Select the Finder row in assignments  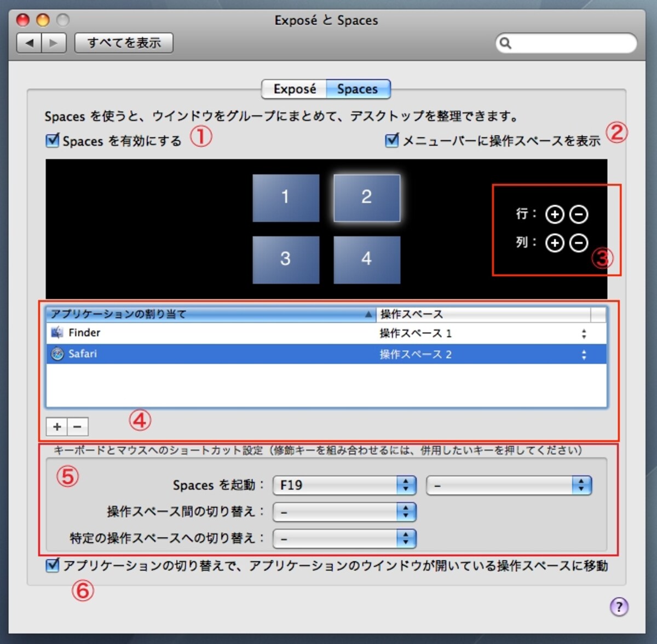point(326,333)
